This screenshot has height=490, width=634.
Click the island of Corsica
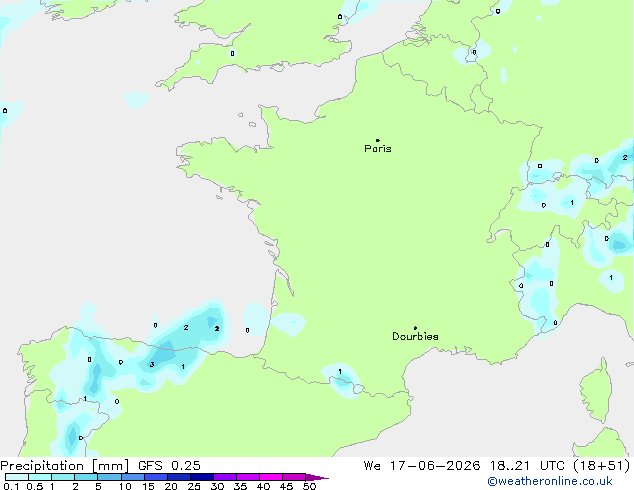[596, 390]
